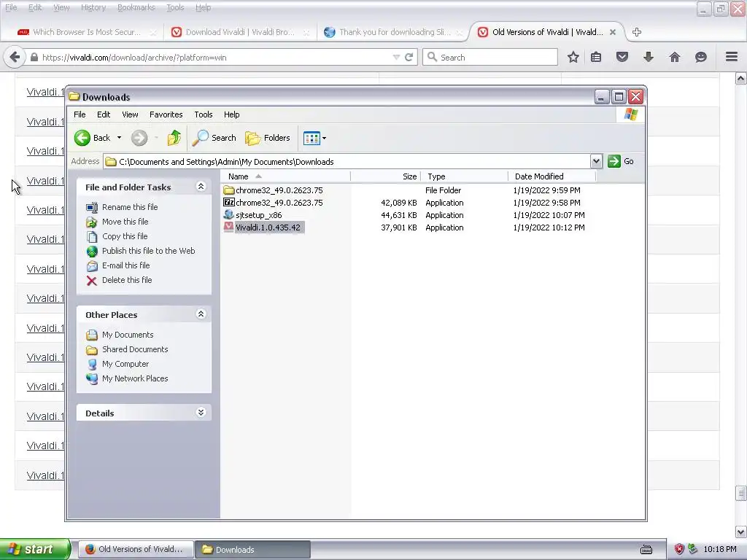
Task: Open My Network Places link
Action: click(x=135, y=378)
